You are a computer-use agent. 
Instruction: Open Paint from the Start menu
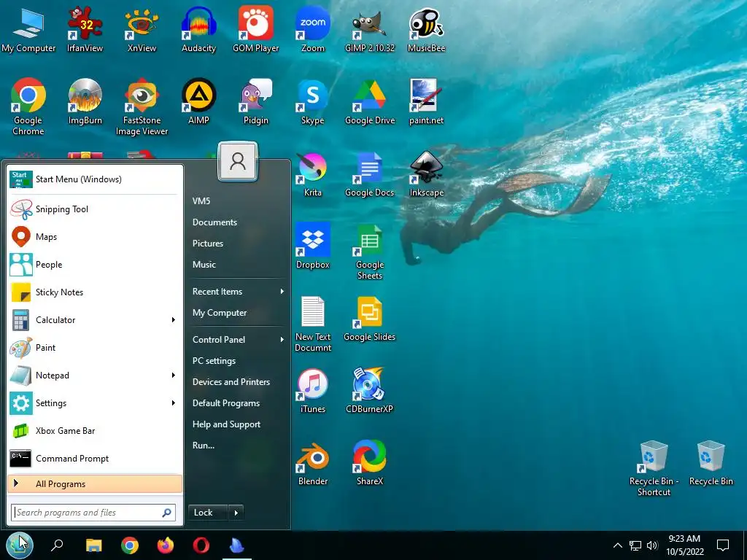click(x=95, y=348)
